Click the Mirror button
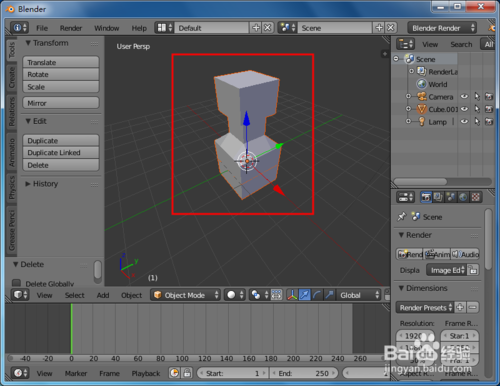The image size is (500, 386). [x=61, y=103]
